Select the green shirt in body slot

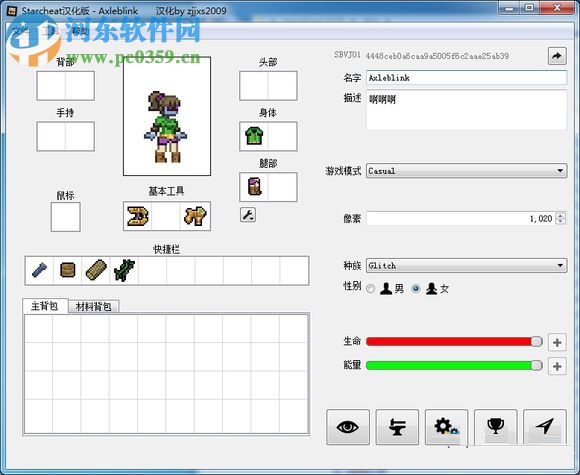[254, 136]
